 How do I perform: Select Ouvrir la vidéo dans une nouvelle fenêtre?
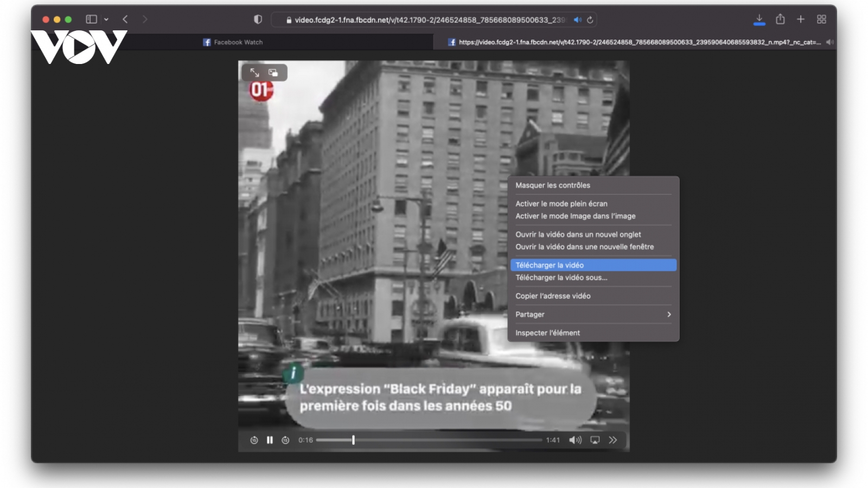pyautogui.click(x=593, y=247)
